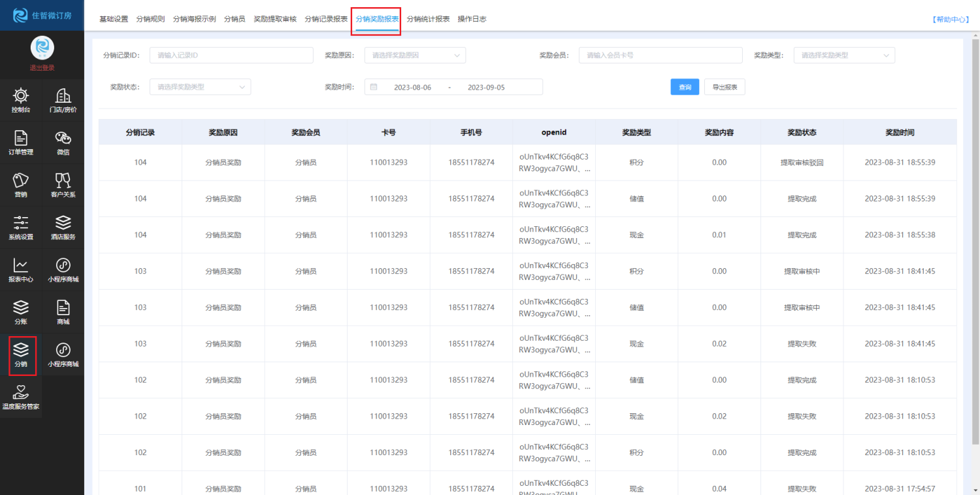Click the start date 2023-08-06
This screenshot has width=980, height=495.
[x=412, y=87]
